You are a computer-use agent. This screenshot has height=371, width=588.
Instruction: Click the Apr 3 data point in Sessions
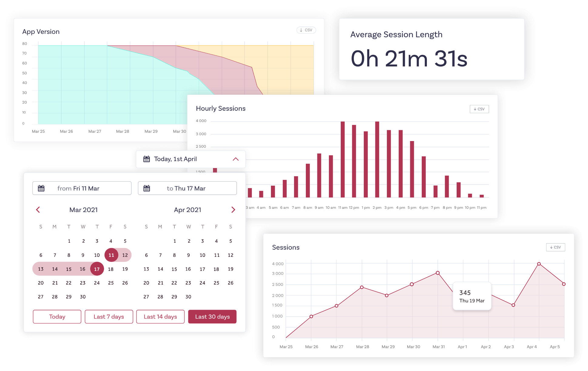pos(513,305)
